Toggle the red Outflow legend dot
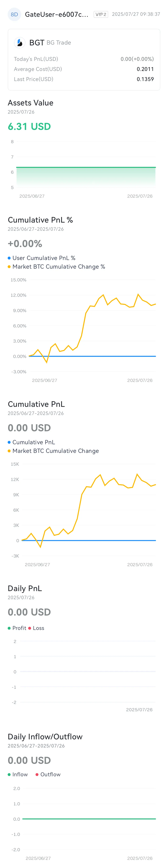Viewport: 168px width, 868px height. (x=37, y=774)
